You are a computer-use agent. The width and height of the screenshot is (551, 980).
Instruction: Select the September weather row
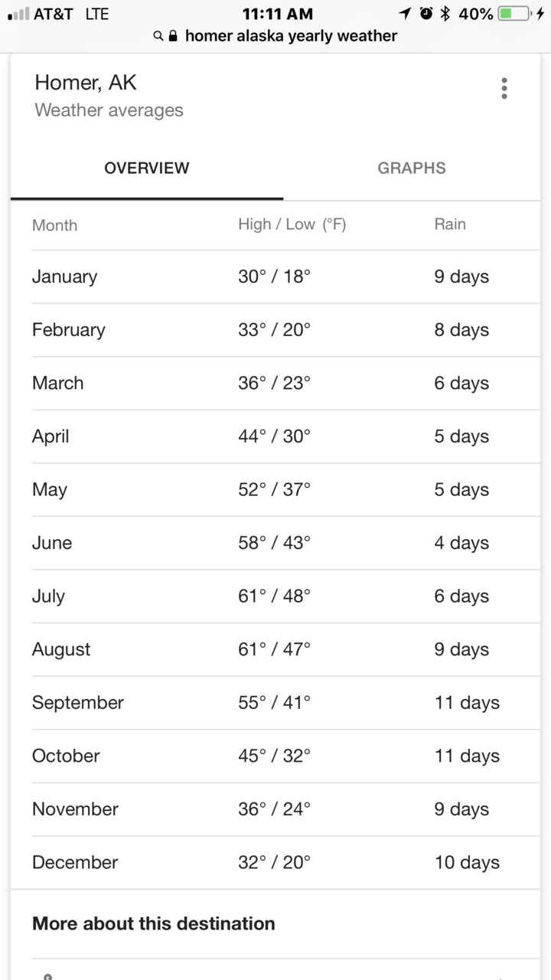coord(286,703)
